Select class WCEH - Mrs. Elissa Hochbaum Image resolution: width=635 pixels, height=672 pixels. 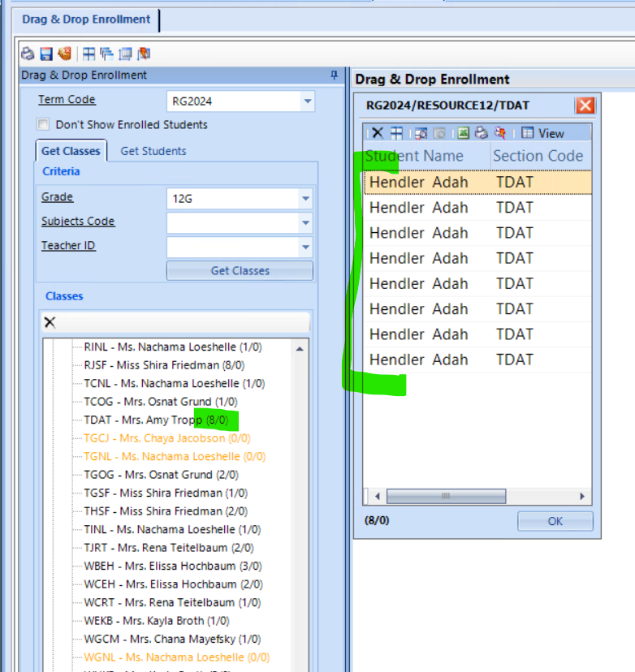pos(174,584)
